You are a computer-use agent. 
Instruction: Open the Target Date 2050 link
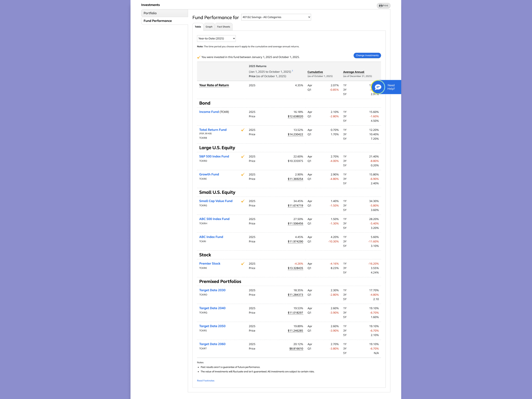point(212,326)
